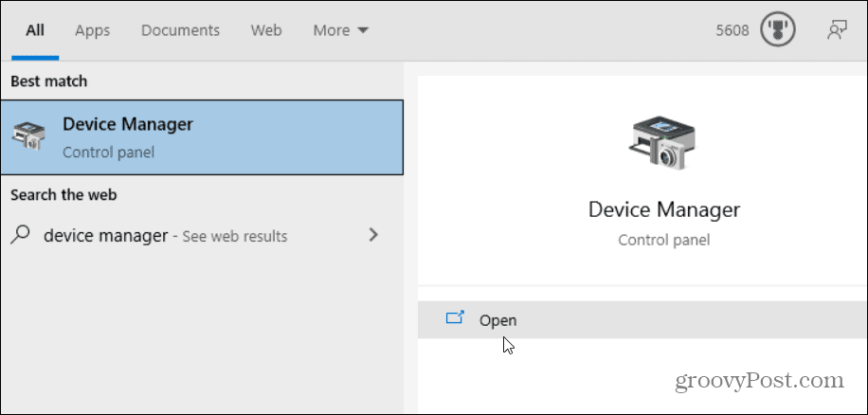Click the Device Manager icon in Best match
This screenshot has width=868, height=415.
(27, 137)
